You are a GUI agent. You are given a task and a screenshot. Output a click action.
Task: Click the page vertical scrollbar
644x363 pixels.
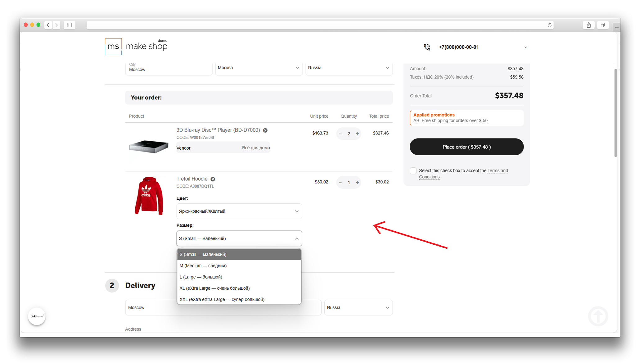coord(615,113)
